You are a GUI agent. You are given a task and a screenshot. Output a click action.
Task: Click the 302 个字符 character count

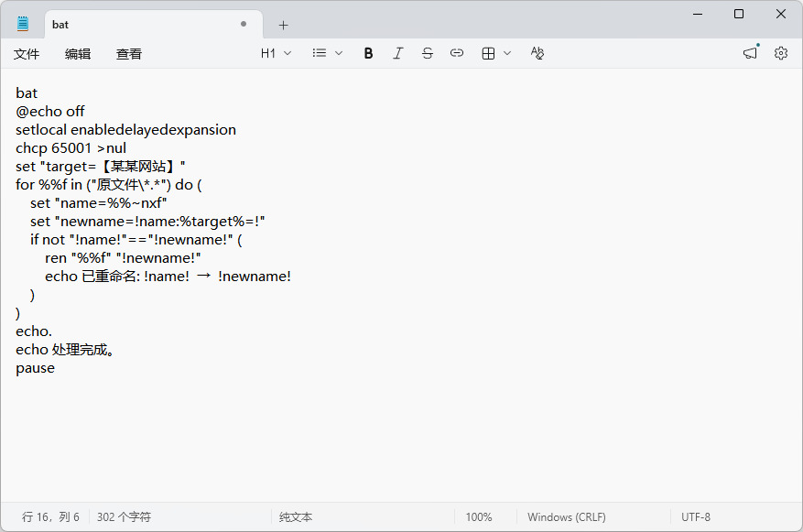pyautogui.click(x=124, y=517)
